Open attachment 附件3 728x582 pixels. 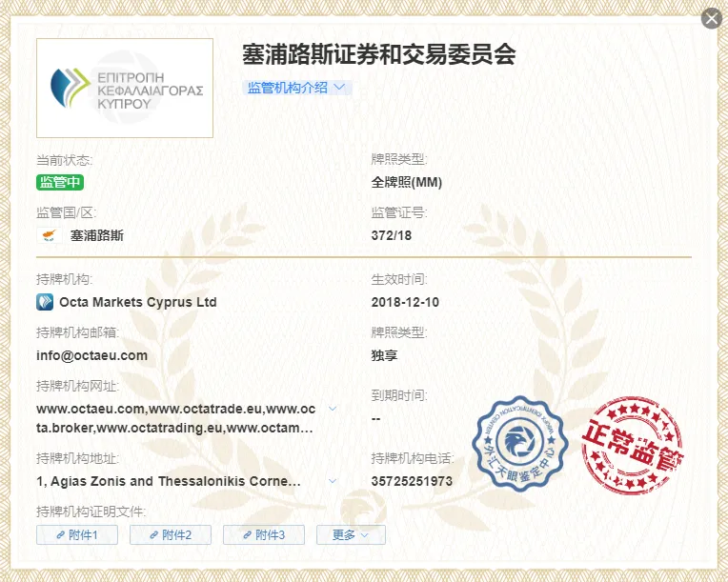tap(264, 534)
